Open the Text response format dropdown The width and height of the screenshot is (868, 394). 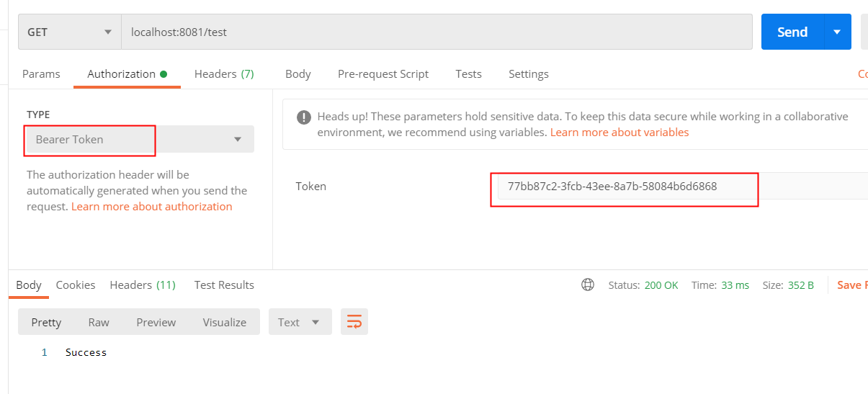pos(300,322)
